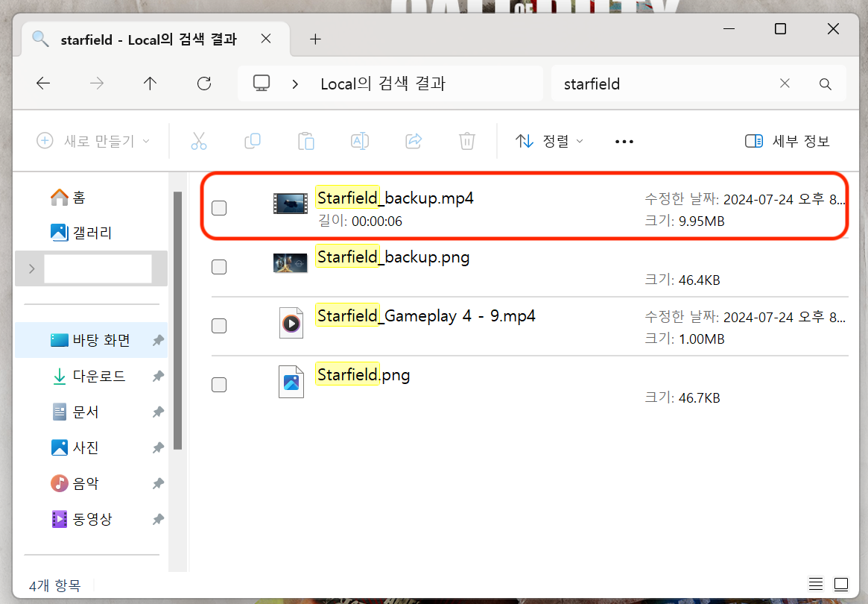Screen dimensions: 868x604
Task: Click the 길이: 00:00:06 duration text
Action: [x=360, y=221]
